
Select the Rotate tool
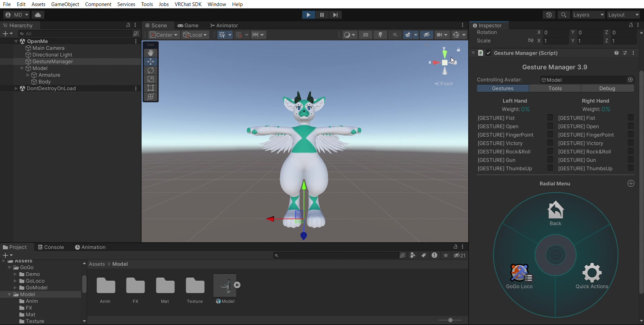click(151, 70)
